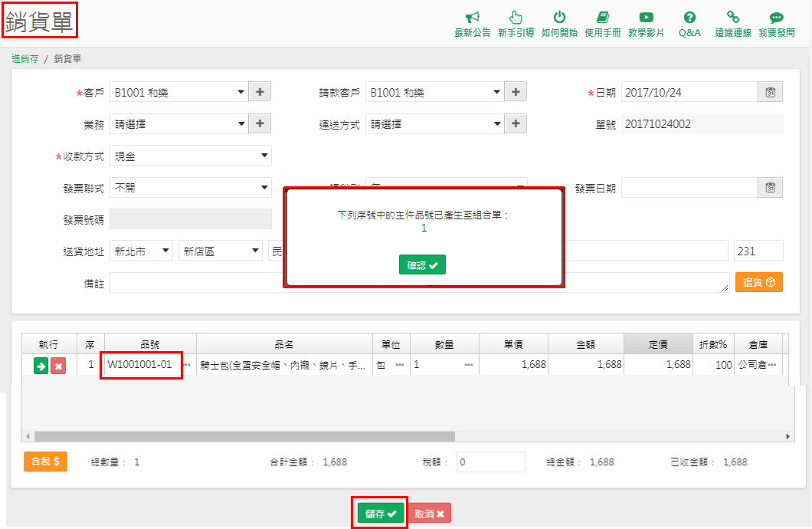Click 數量 column header

coord(444,344)
